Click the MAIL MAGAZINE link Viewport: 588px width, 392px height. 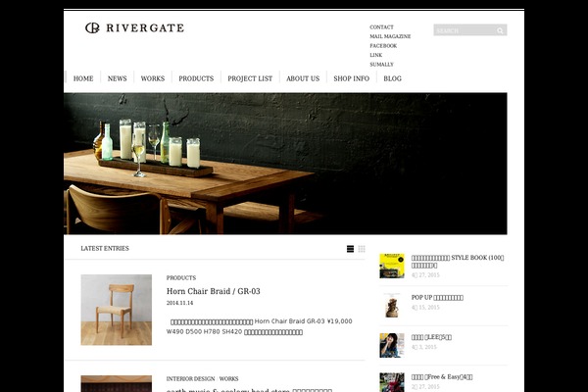(390, 36)
